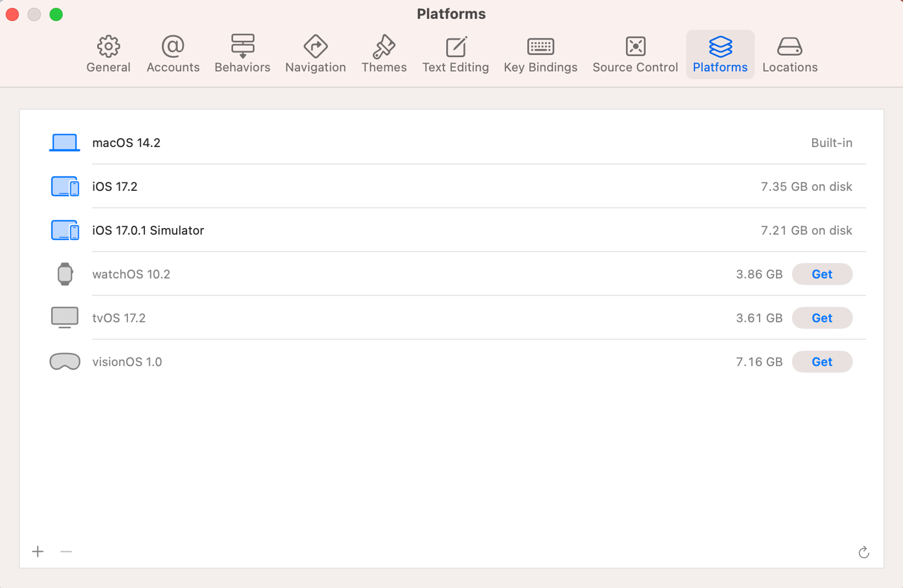Select the Themes paintbrush icon

pos(384,47)
